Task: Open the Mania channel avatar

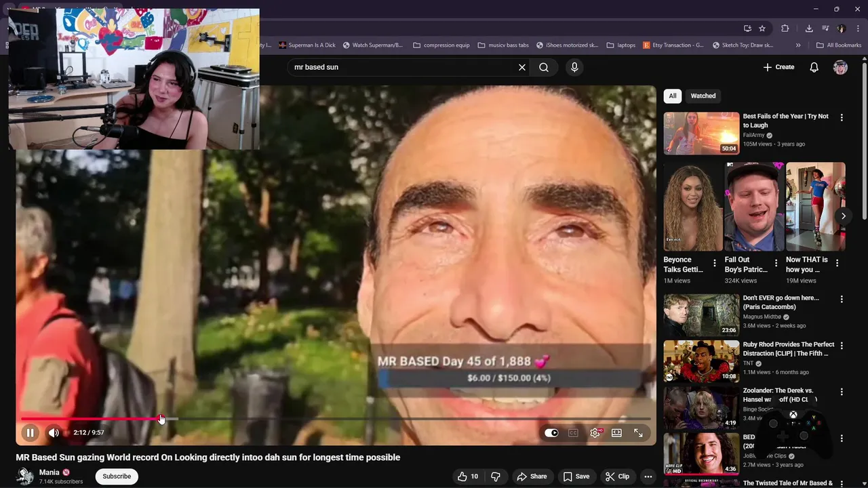Action: (26, 476)
